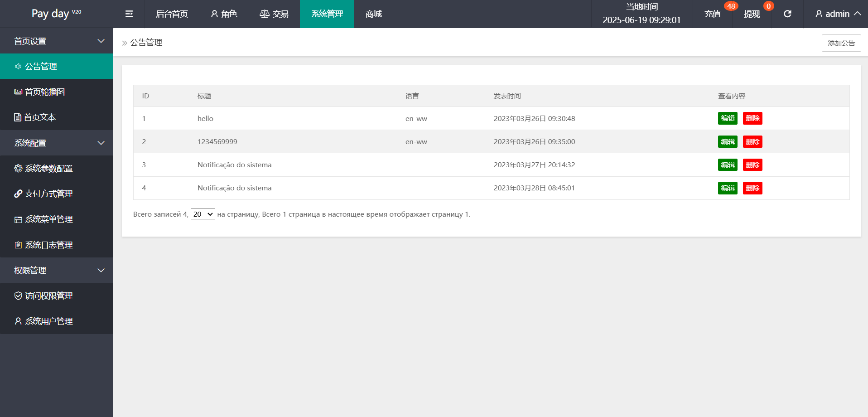Collapse the 权限管理 sidebar group
868x417 pixels.
pos(57,270)
